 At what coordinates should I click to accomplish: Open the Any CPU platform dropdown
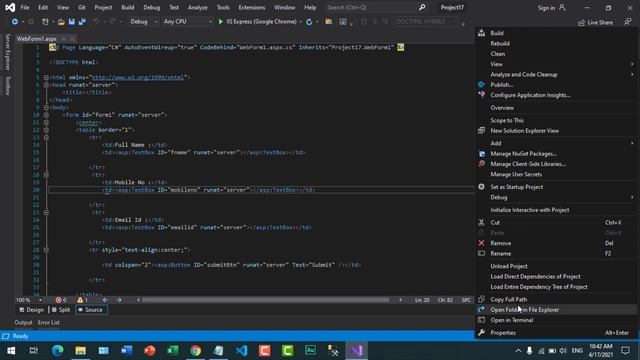tap(187, 22)
